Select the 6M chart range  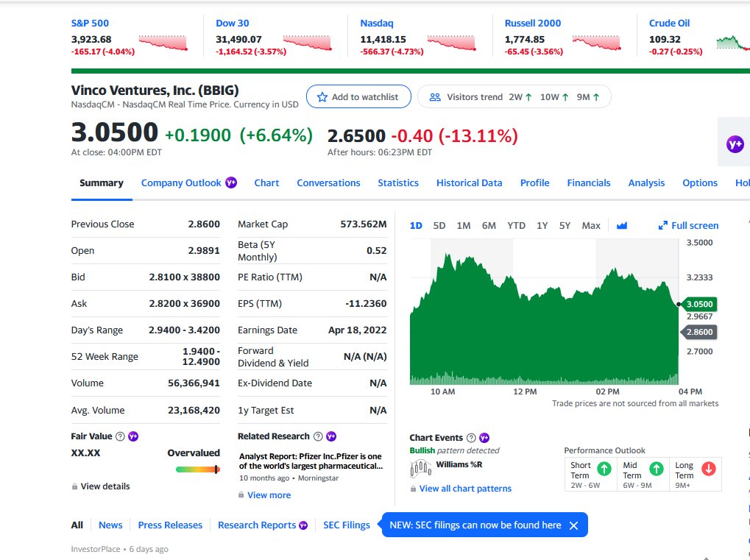(x=489, y=225)
